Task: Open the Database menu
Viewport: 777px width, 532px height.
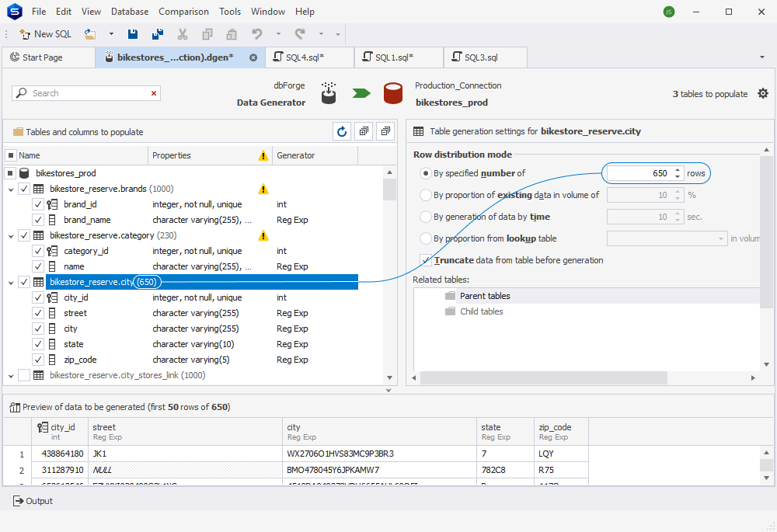Action: (130, 12)
